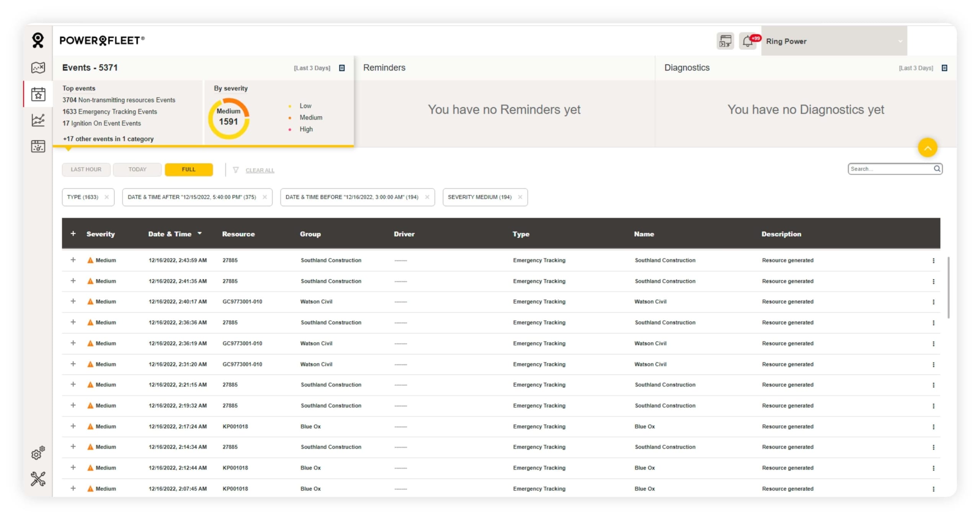Open the map view sidebar icon
The image size is (980, 520).
pos(38,68)
